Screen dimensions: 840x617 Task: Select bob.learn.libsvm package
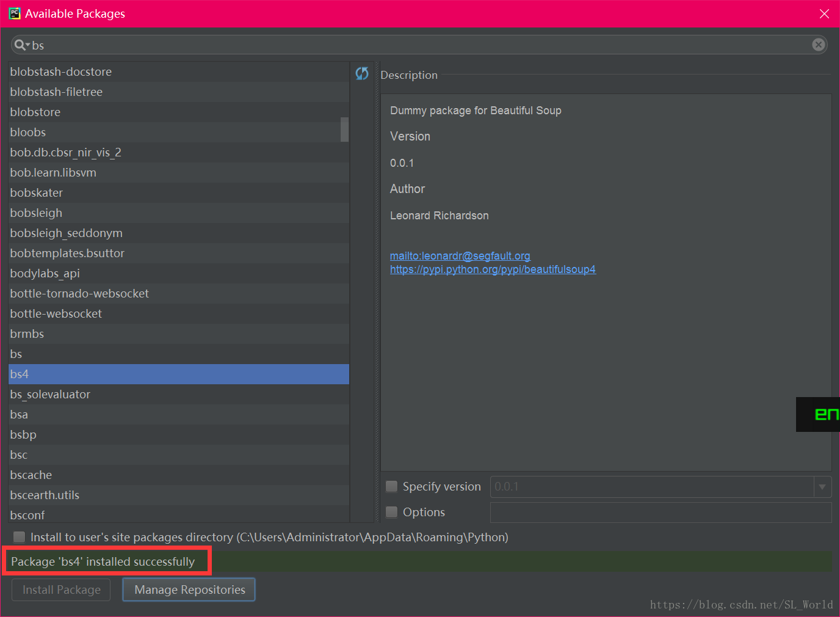tap(179, 172)
